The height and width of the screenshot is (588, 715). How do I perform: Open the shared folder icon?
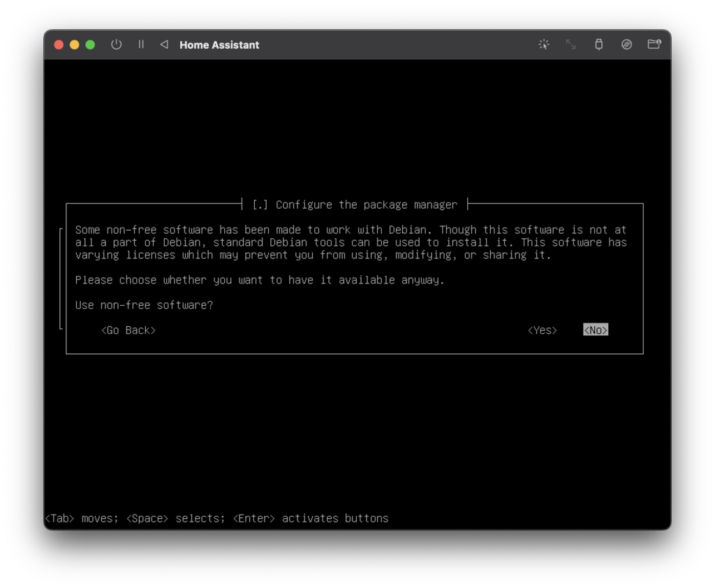pos(654,44)
